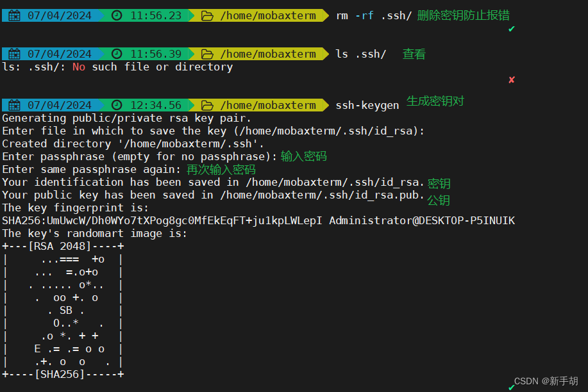Click the calendar icon in the 11:56.39 prompt
Image resolution: width=588 pixels, height=392 pixels.
tap(14, 54)
